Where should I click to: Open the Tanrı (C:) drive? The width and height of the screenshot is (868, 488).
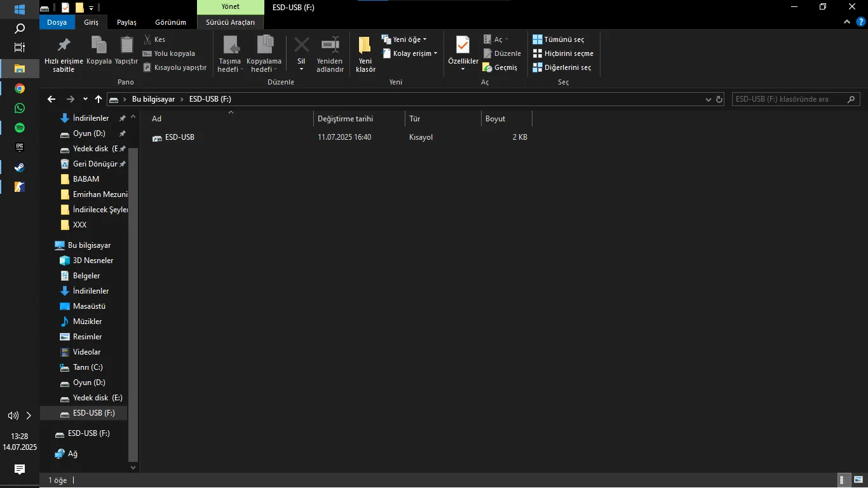click(88, 367)
